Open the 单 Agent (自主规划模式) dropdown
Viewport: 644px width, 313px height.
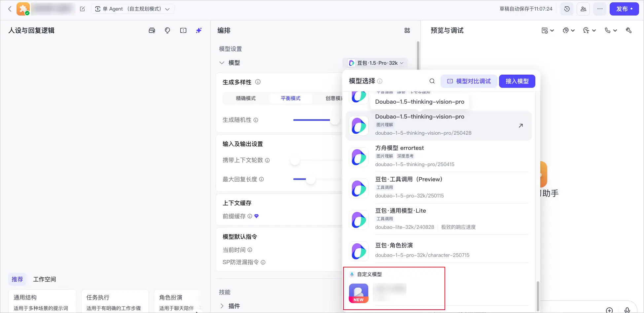click(x=132, y=9)
